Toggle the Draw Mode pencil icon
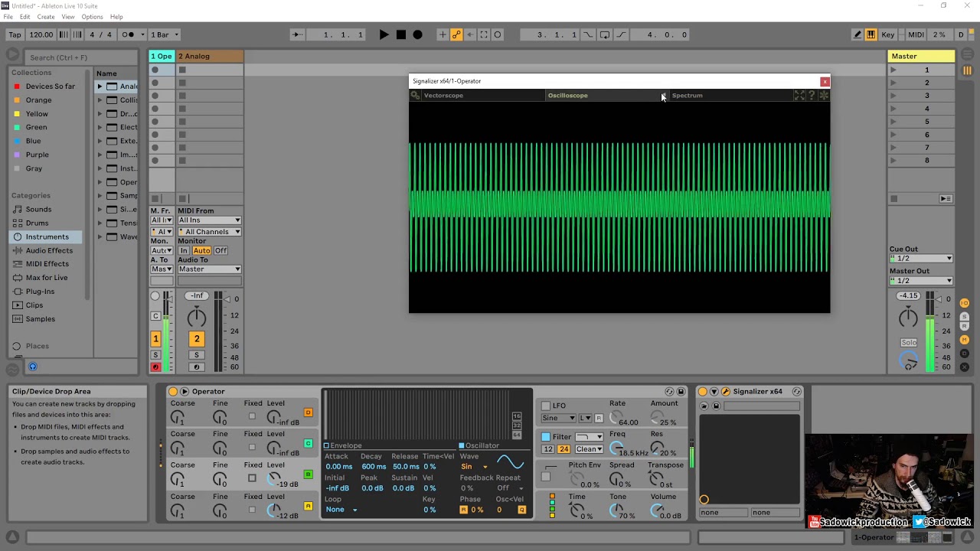Screen dimensions: 980x551 (x=857, y=34)
